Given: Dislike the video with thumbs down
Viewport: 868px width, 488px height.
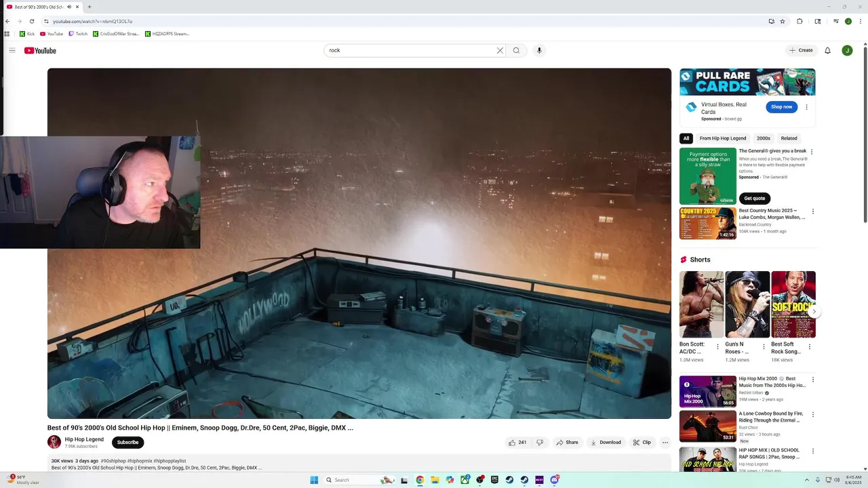Looking at the screenshot, I should (x=540, y=443).
